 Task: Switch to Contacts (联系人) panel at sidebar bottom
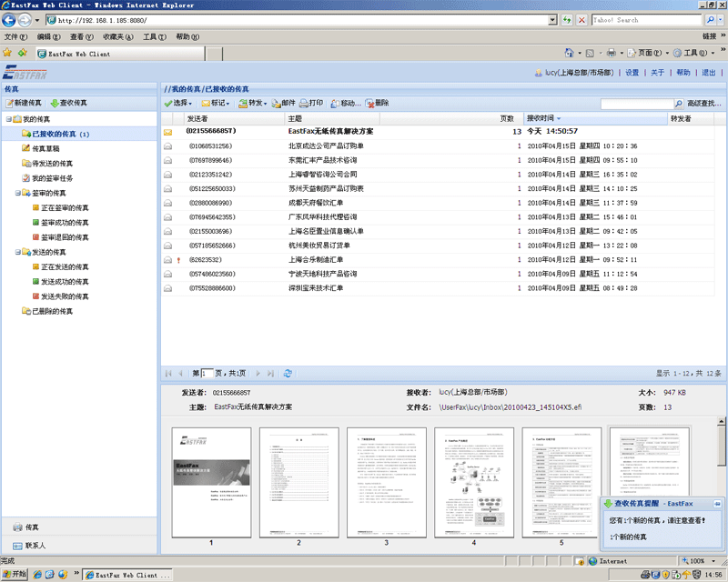(79, 546)
